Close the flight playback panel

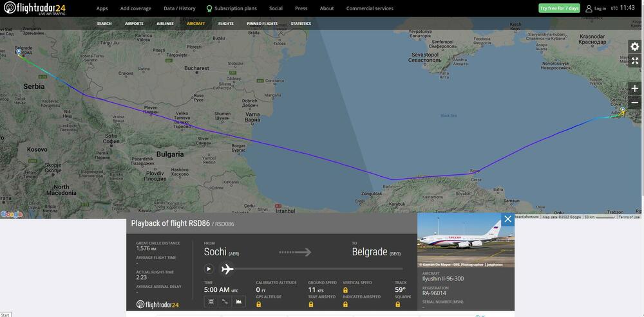pyautogui.click(x=507, y=219)
